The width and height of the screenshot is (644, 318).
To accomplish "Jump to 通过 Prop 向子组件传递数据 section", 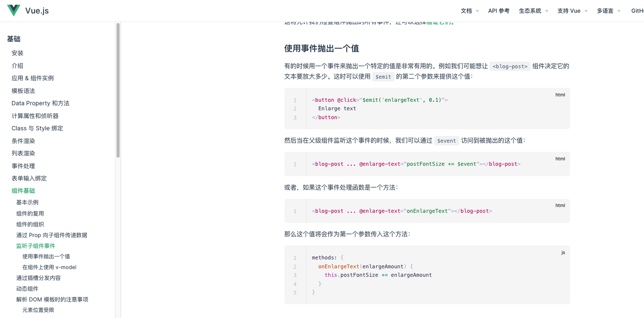I will (x=52, y=235).
